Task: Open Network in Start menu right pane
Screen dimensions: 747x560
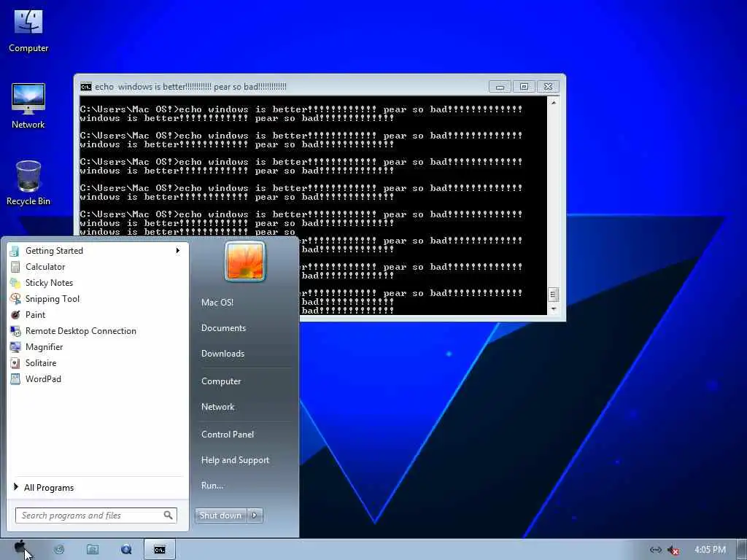Action: (217, 407)
